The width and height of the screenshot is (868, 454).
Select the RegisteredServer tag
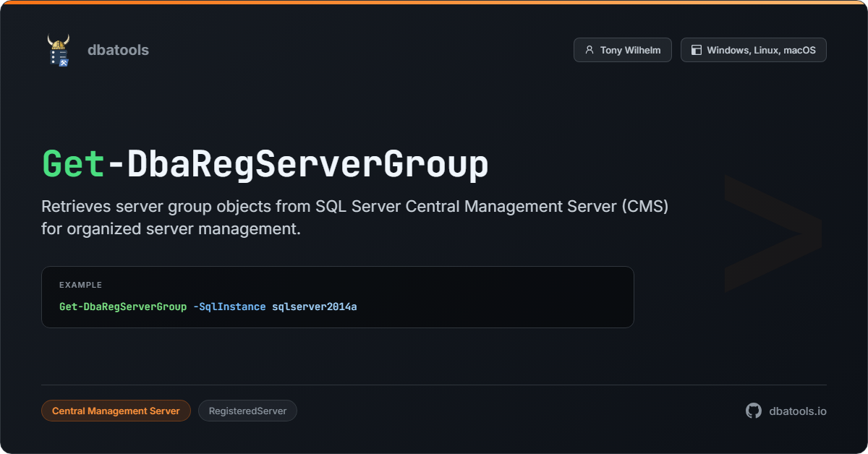(247, 411)
